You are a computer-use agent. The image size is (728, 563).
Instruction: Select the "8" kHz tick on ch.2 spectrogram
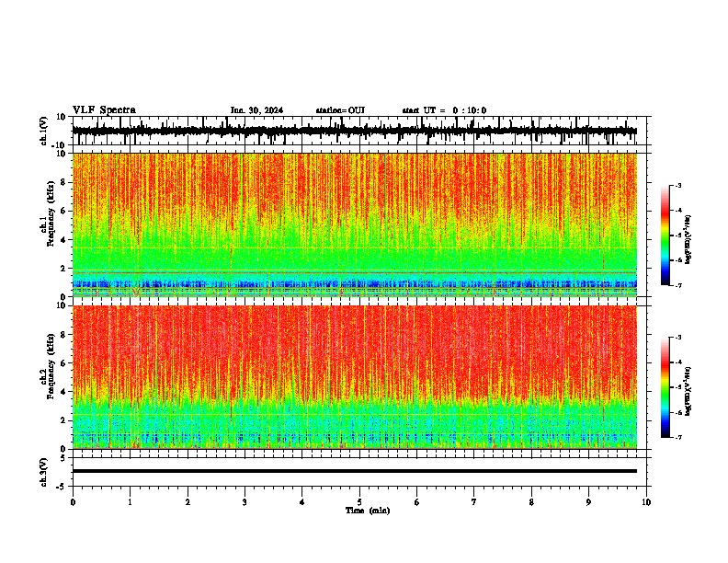63,335
